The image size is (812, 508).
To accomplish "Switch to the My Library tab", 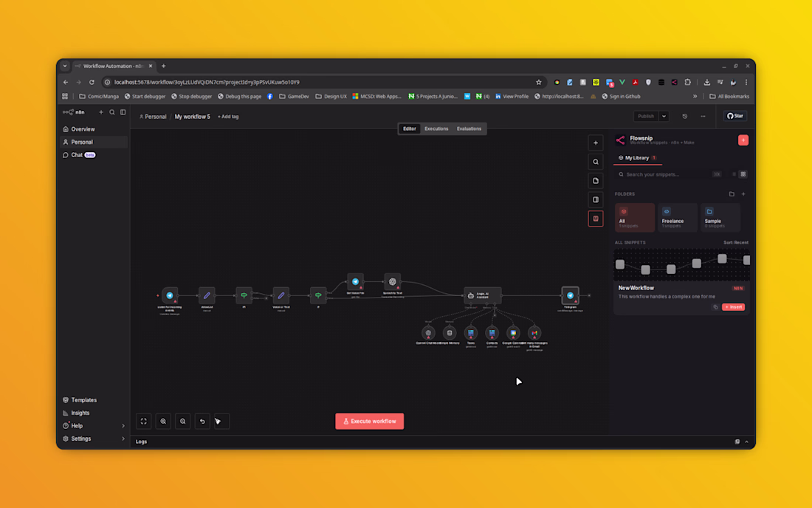I will [638, 158].
